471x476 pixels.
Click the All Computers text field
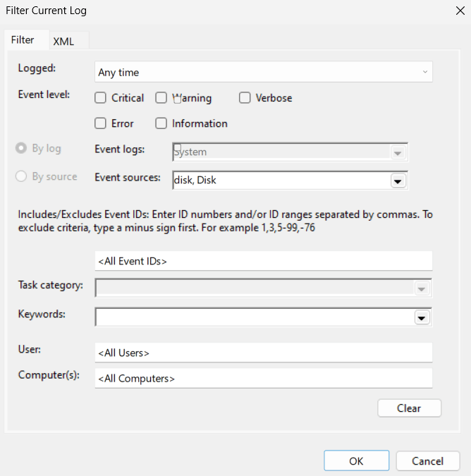point(264,378)
